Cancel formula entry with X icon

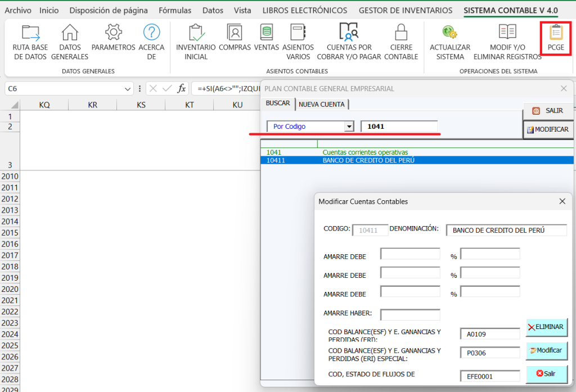click(153, 88)
